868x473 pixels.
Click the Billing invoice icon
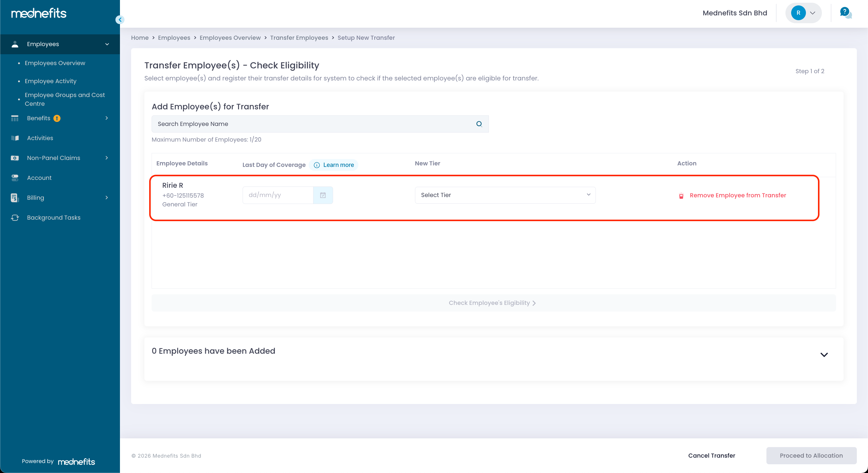pos(14,198)
